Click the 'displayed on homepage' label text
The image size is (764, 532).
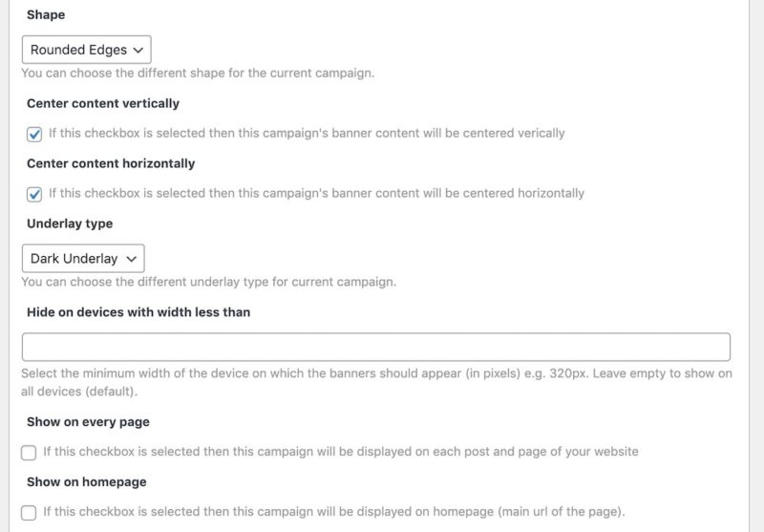333,511
